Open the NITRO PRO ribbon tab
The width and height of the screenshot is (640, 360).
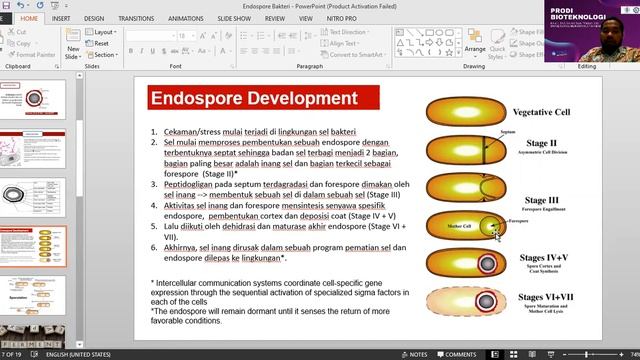point(341,18)
